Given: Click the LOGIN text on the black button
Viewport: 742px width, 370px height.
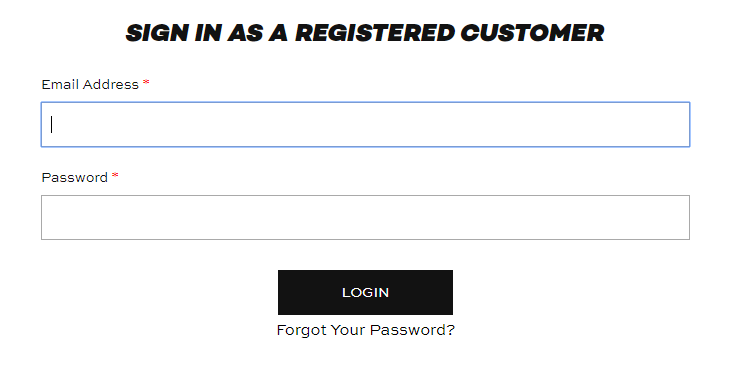Looking at the screenshot, I should click(365, 292).
